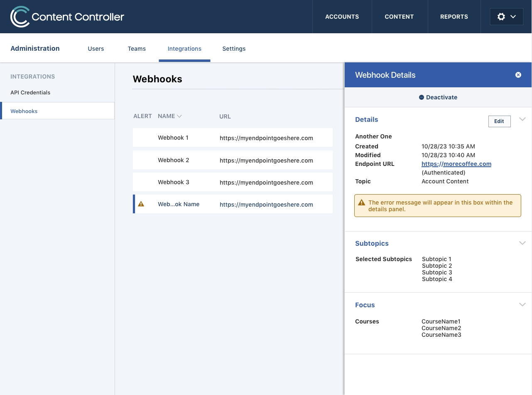
Task: Click the Account Content topic value
Action: 445,181
